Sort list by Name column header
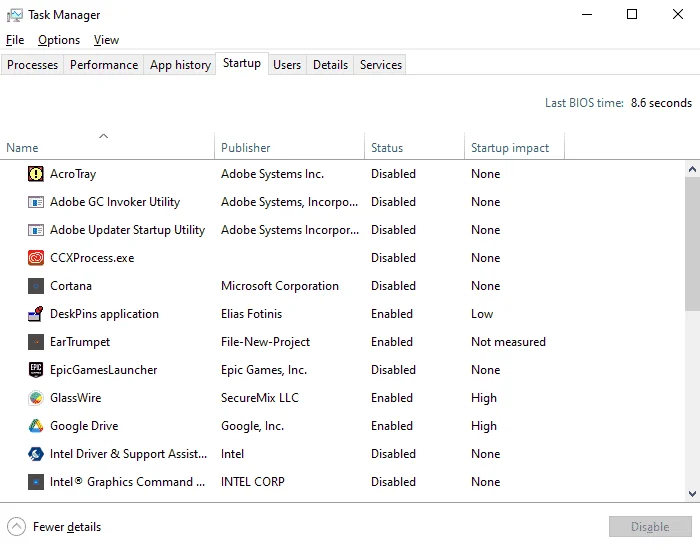The image size is (700, 550). (x=107, y=146)
